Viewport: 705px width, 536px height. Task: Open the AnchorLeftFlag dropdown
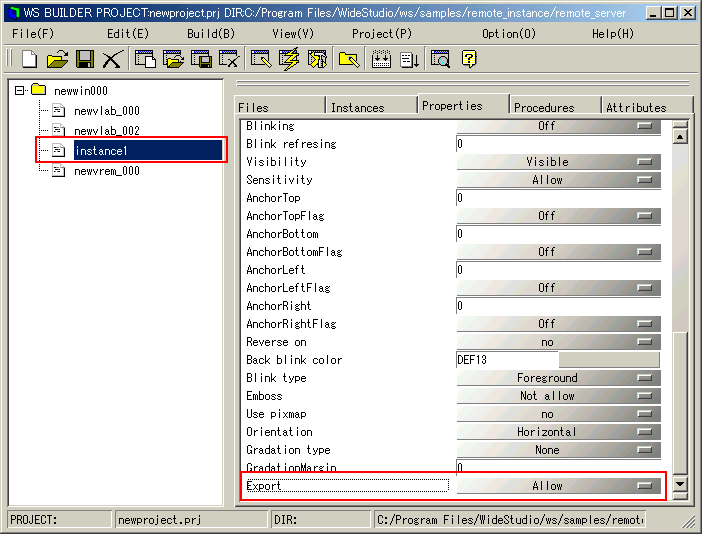tap(558, 288)
